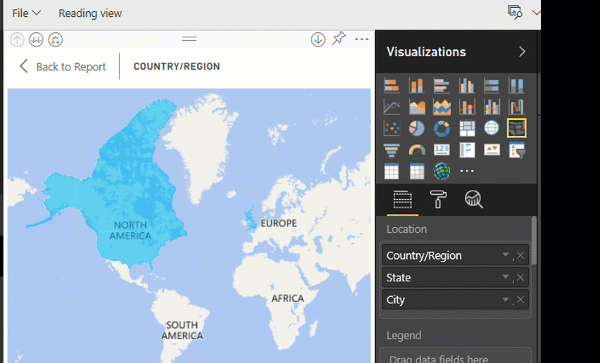Open the File menu
The height and width of the screenshot is (363, 600).
pyautogui.click(x=26, y=13)
